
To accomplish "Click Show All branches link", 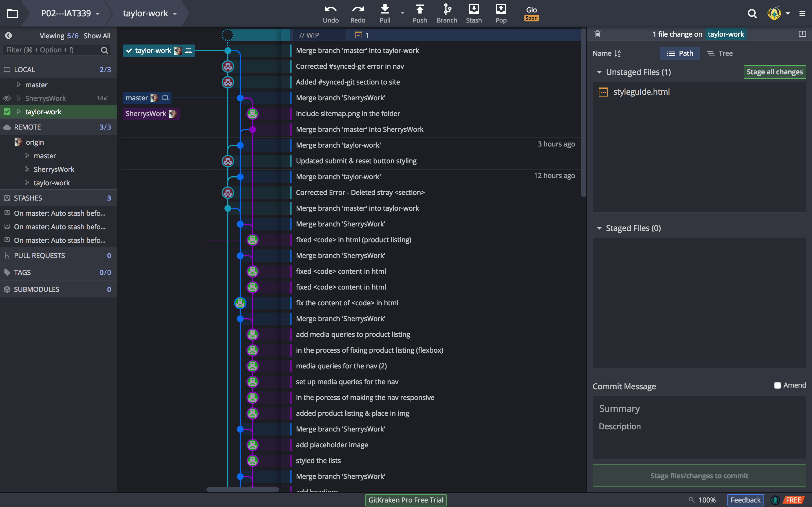I will [96, 36].
